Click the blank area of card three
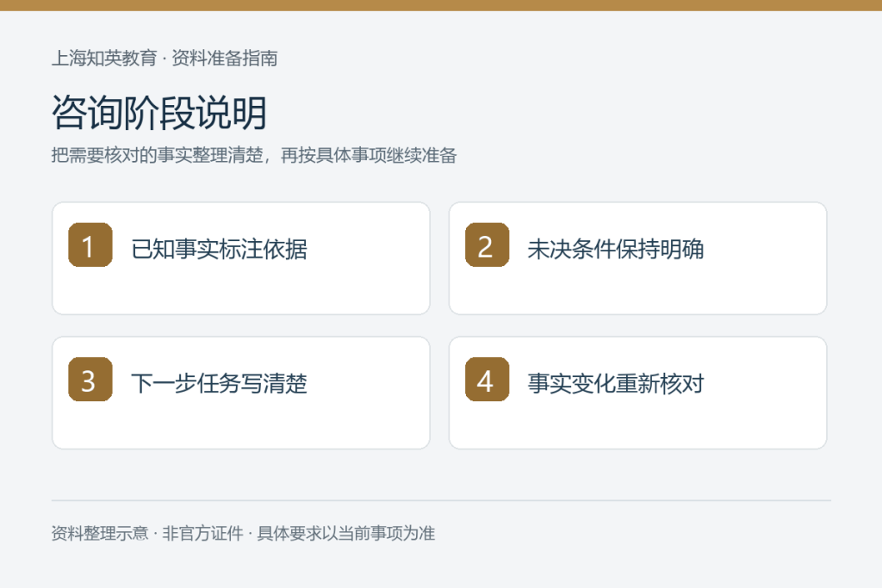The height and width of the screenshot is (588, 882). coord(241,426)
